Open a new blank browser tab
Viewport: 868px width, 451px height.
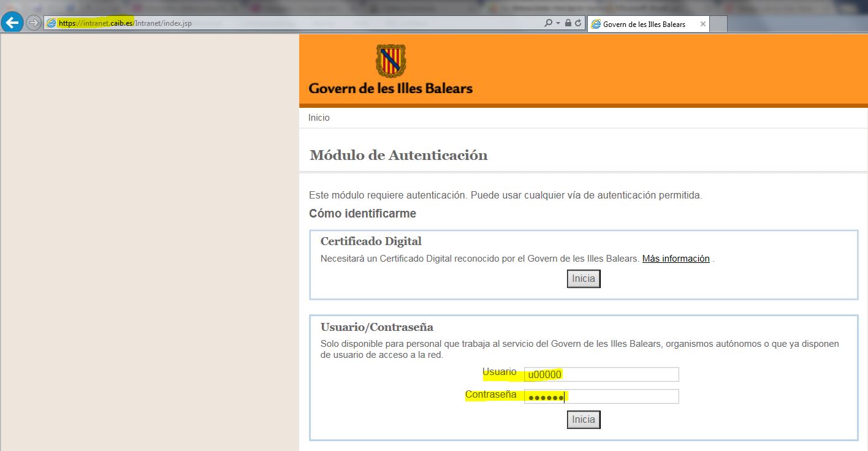718,25
